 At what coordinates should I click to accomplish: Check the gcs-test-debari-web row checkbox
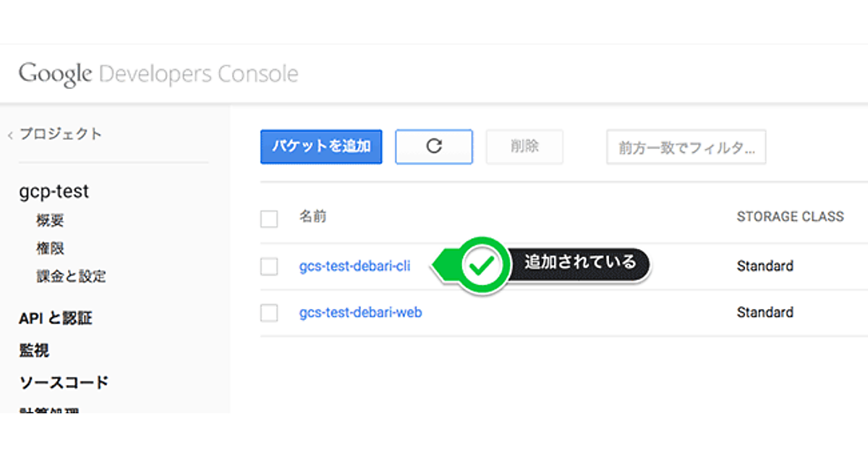tap(269, 313)
